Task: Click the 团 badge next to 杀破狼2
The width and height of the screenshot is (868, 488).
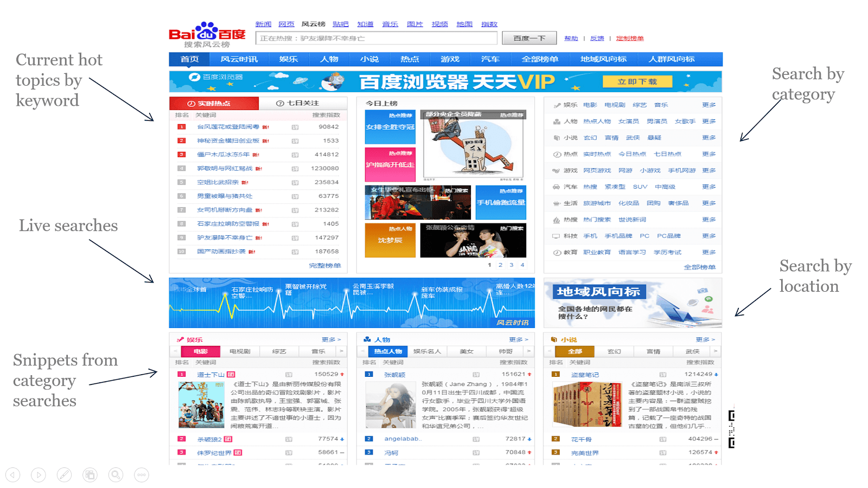Action: coord(228,439)
